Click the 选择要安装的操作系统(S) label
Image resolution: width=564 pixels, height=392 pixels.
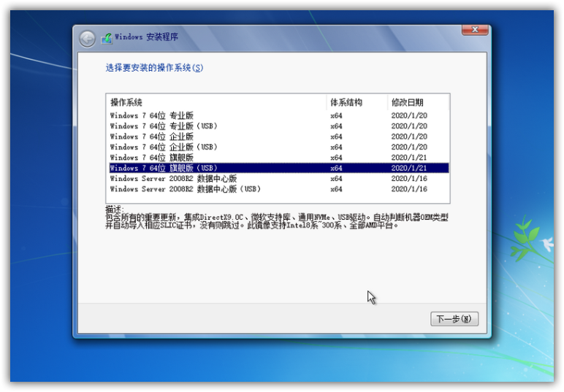point(154,68)
